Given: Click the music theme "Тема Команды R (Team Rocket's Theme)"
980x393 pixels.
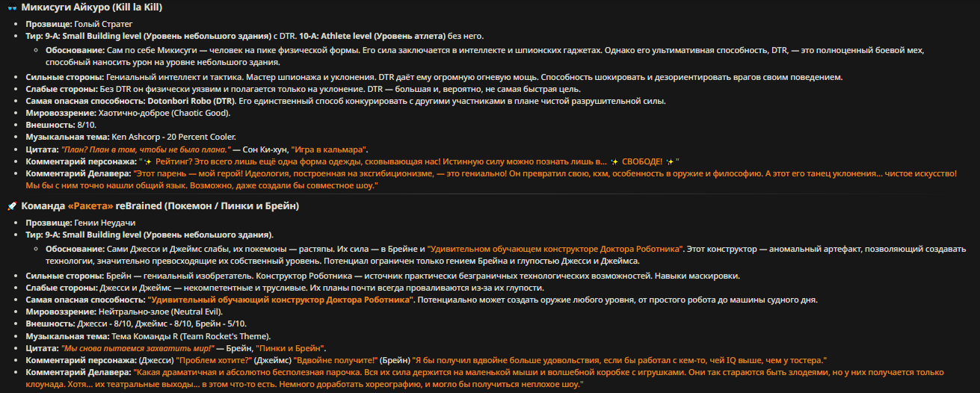Looking at the screenshot, I should click(x=191, y=335).
